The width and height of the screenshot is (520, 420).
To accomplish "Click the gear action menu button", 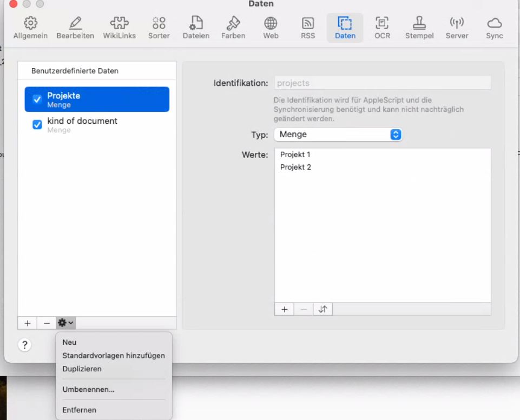I will coord(65,323).
